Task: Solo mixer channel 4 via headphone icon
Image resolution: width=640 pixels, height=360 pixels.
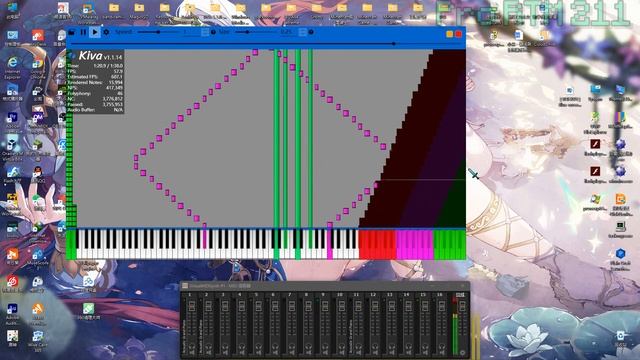Action: pos(242,347)
